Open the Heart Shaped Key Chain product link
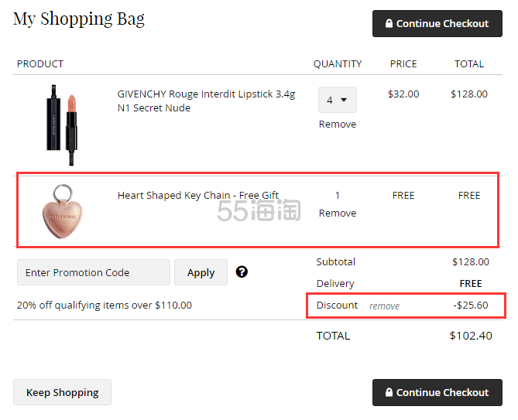The image size is (518, 420). click(x=198, y=196)
